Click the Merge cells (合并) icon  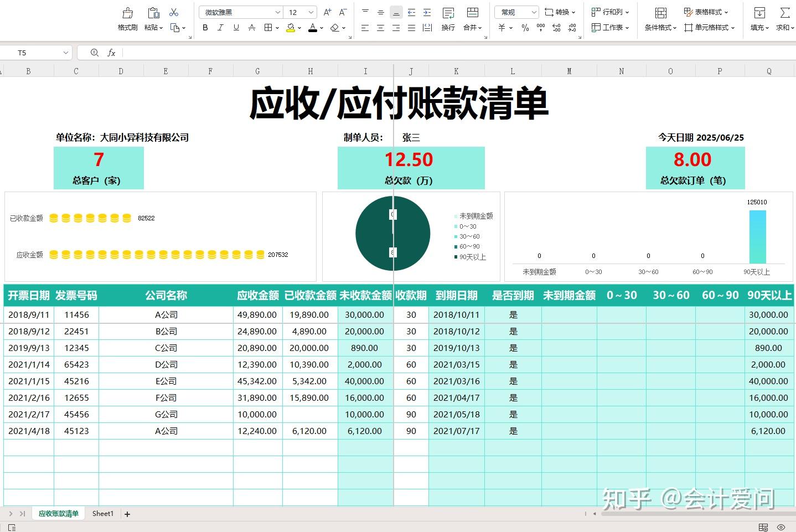coord(473,12)
